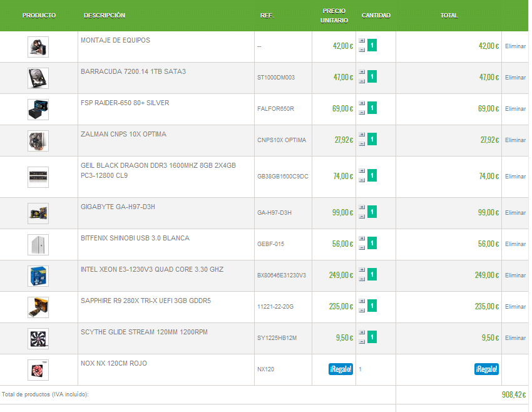Viewport: 532px width, 412px height.
Task: Open MONTAJE DE EQUIPOS description link
Action: coord(115,40)
